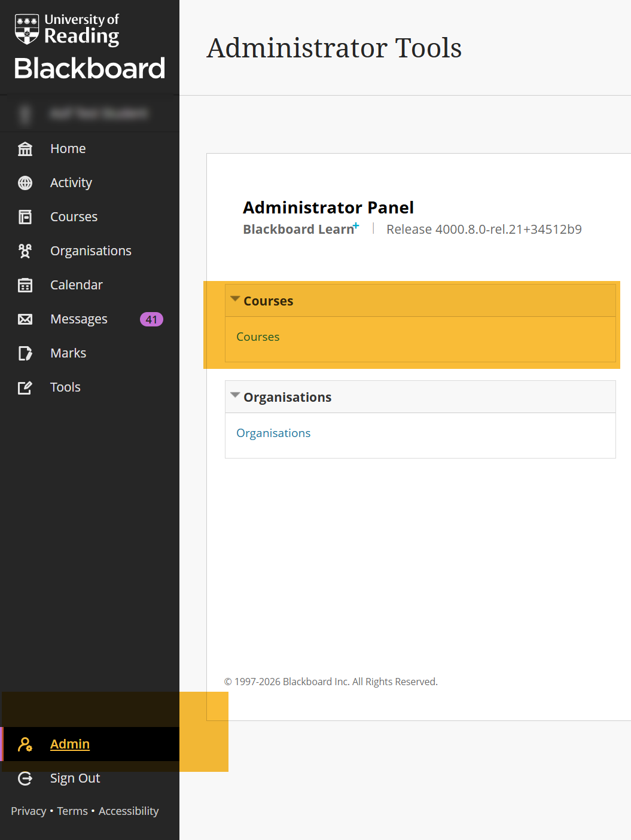Collapse the Courses section in Administrator Panel
Image resolution: width=631 pixels, height=840 pixels.
coord(235,299)
